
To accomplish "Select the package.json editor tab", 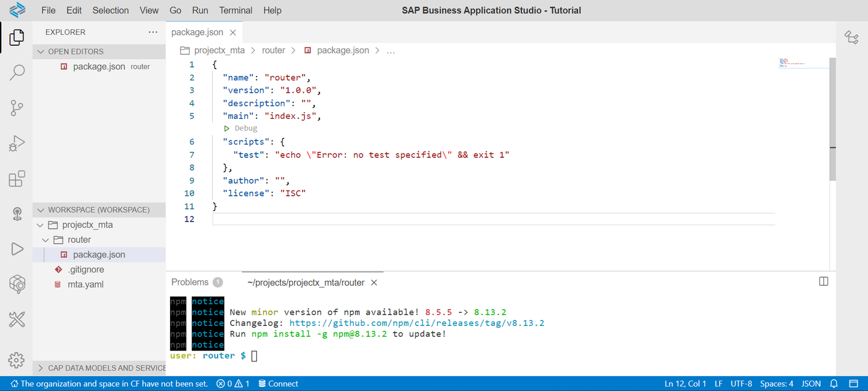I will coord(197,33).
